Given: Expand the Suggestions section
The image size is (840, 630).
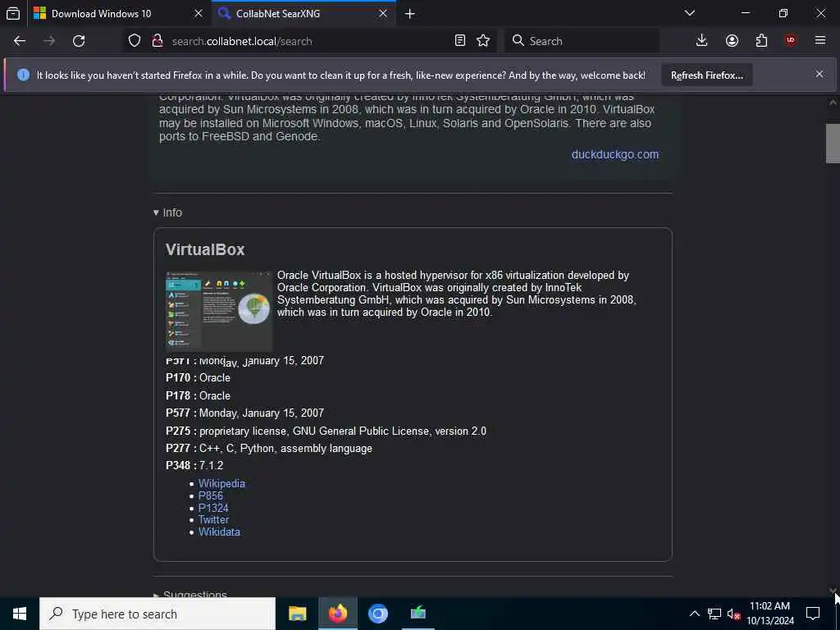Looking at the screenshot, I should tap(190, 594).
